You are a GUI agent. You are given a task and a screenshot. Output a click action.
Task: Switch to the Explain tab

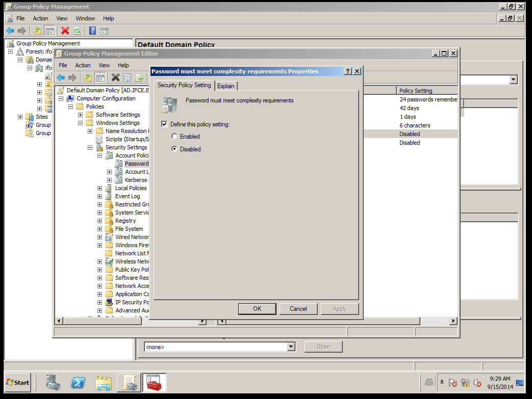(x=225, y=86)
